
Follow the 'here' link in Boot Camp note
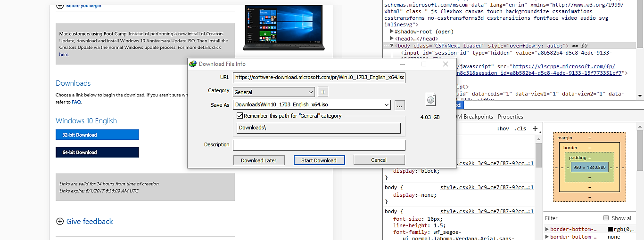(64, 55)
